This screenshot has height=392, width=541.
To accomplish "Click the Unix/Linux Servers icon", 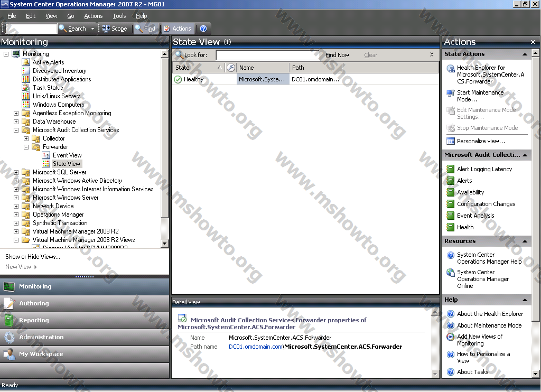I will (x=26, y=96).
